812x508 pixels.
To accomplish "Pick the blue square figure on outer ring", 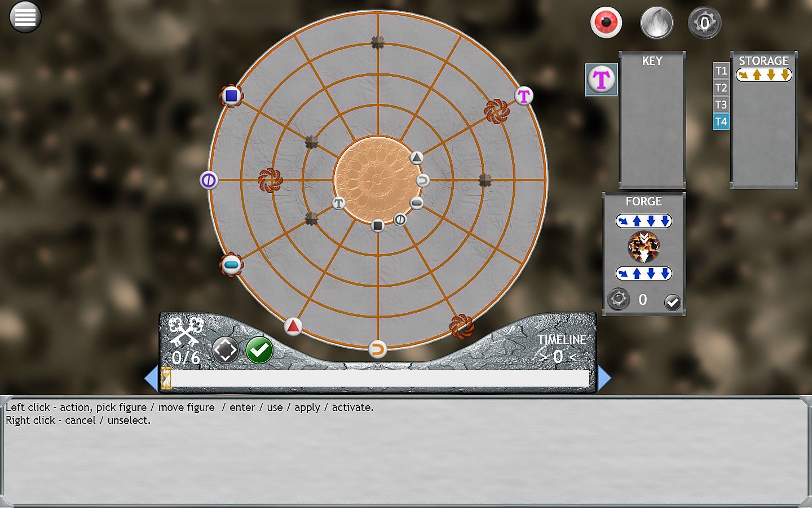I will coord(231,96).
